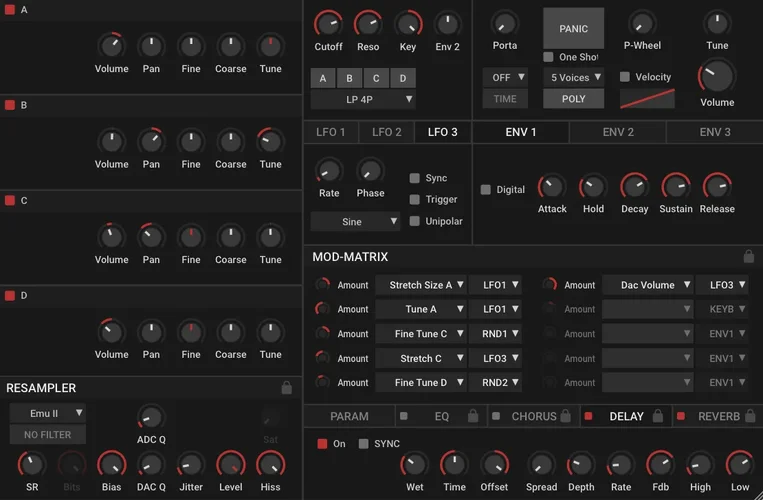This screenshot has width=763, height=500.
Task: Click the Hiss knob in Resampler
Action: [x=270, y=464]
